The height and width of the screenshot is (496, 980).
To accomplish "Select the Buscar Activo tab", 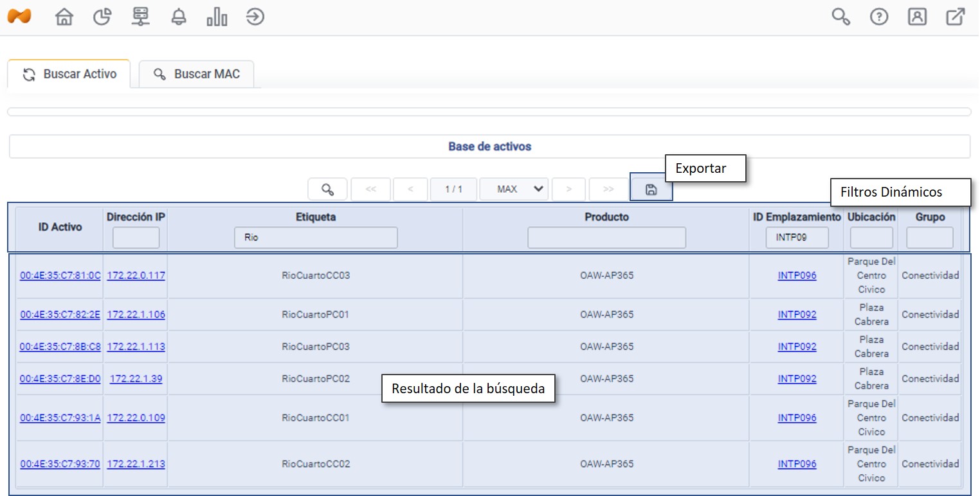I will click(69, 75).
